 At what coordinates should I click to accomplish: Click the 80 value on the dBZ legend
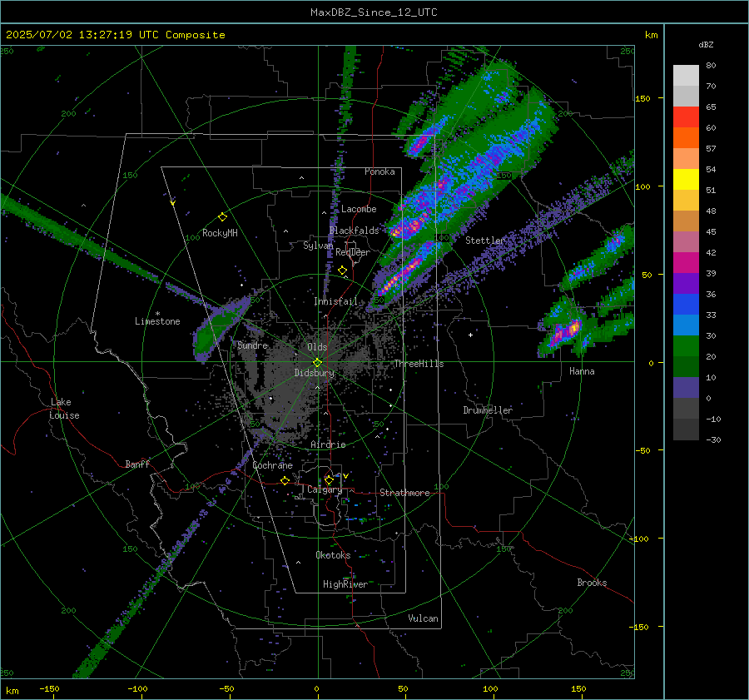(711, 66)
